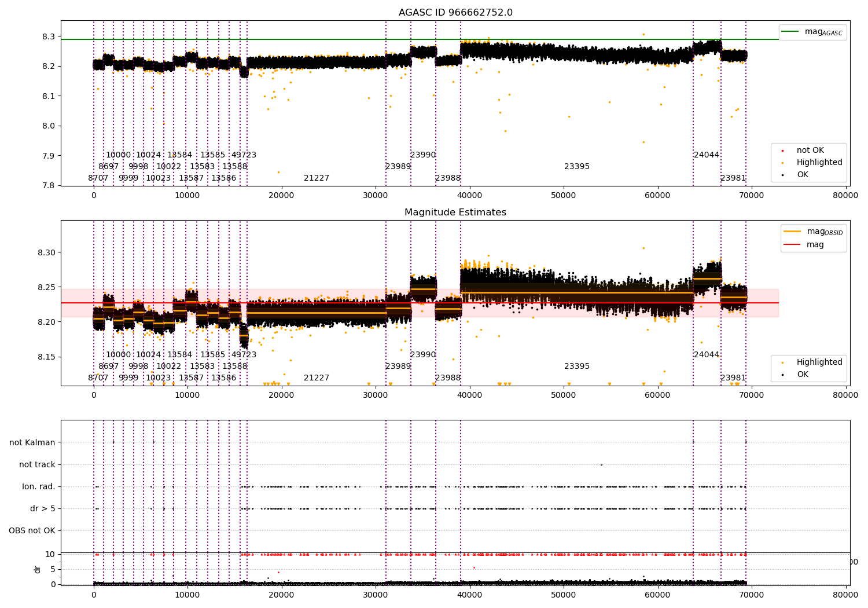This screenshot has width=868, height=608.
Task: Click obsid label 21227 in top panel
Action: [x=317, y=178]
